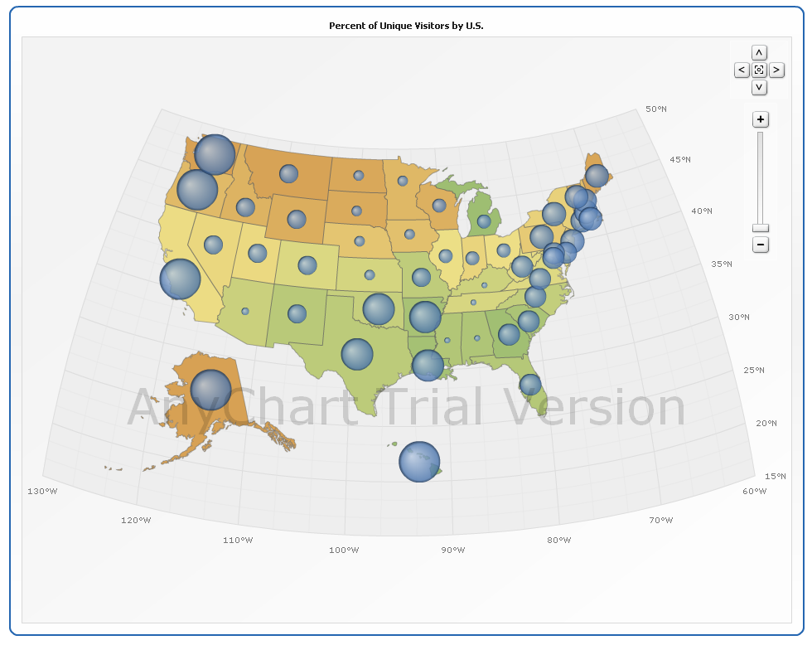Click the bubble over Washington state
This screenshot has height=645, width=812.
pyautogui.click(x=215, y=154)
